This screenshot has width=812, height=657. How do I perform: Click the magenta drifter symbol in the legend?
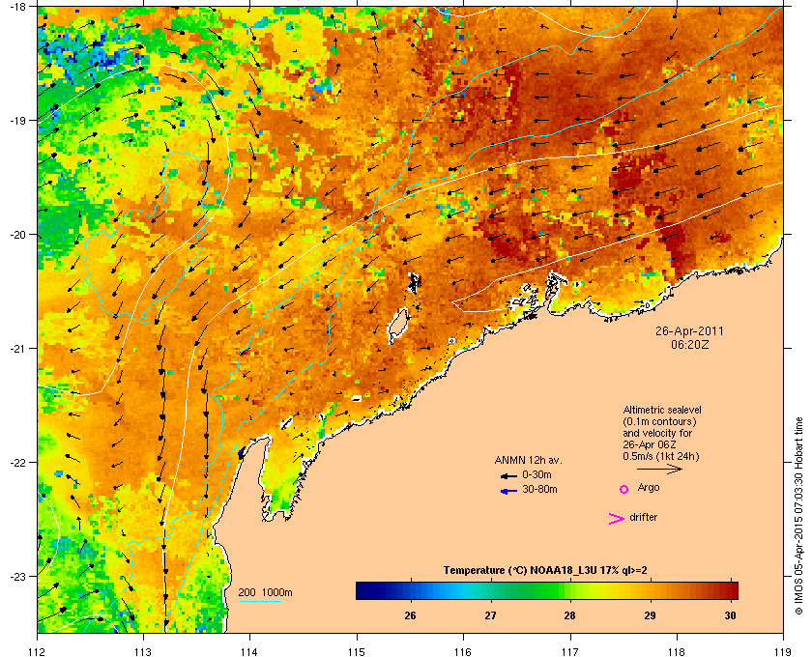click(x=616, y=519)
